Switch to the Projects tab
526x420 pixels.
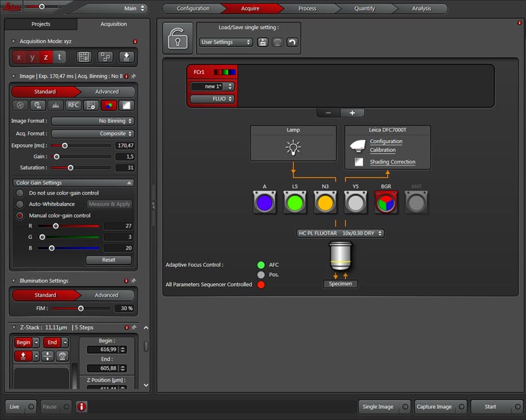point(41,24)
